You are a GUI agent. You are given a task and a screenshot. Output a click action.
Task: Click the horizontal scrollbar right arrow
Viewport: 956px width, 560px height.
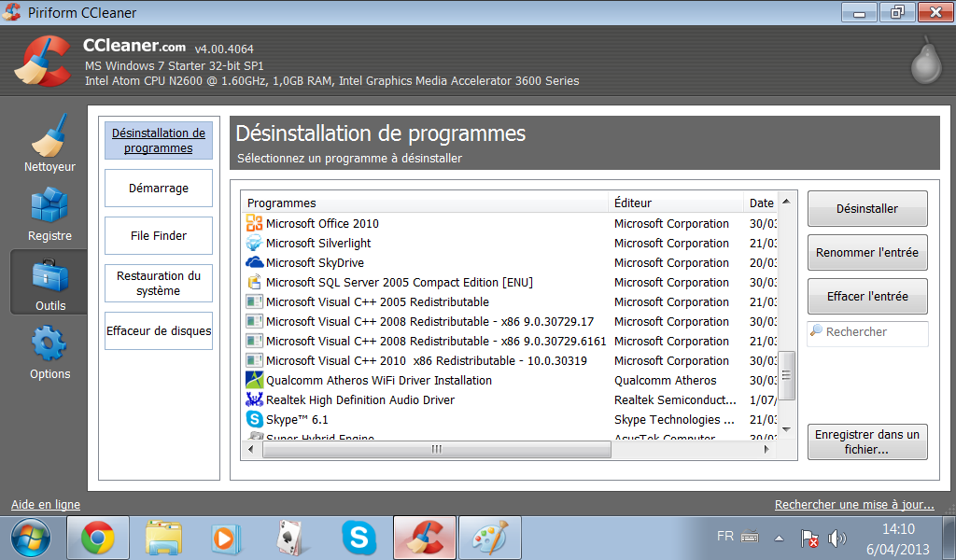[x=766, y=449]
